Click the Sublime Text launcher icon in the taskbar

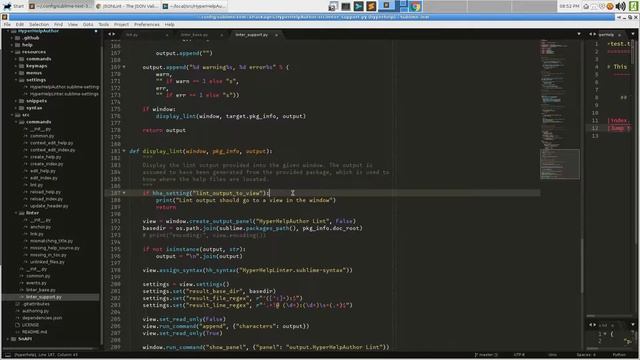[x=371, y=6]
